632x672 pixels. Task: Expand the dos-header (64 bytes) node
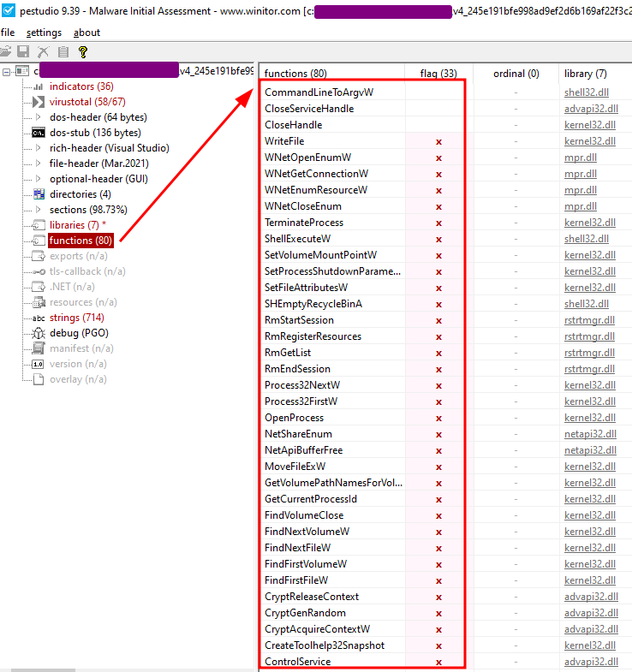[39, 117]
